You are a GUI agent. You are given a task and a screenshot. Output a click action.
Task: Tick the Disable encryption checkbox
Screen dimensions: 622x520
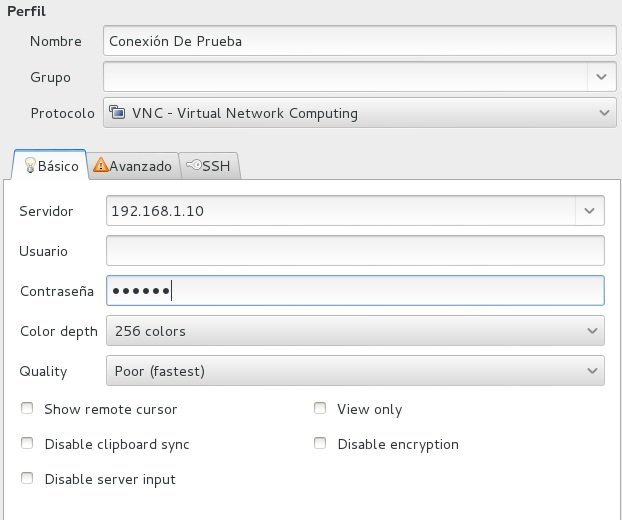tap(320, 444)
